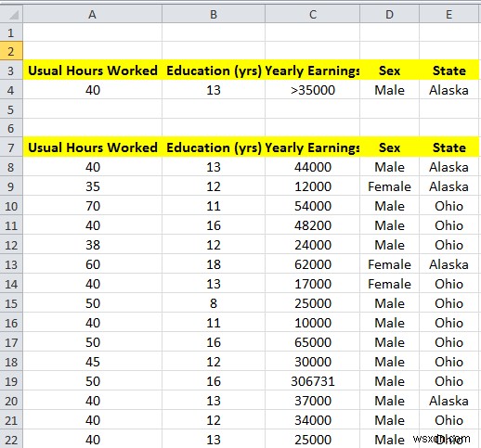Image resolution: width=481 pixels, height=448 pixels.
Task: Select column A header
Action: click(x=92, y=14)
